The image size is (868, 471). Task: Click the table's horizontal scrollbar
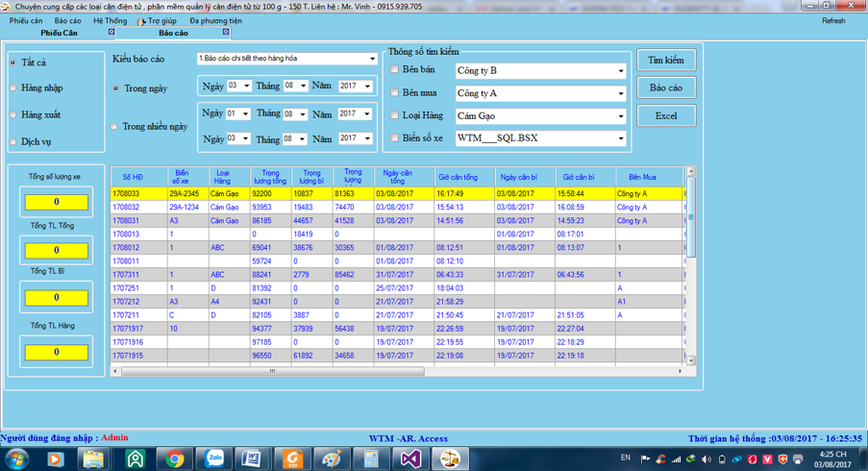point(272,371)
